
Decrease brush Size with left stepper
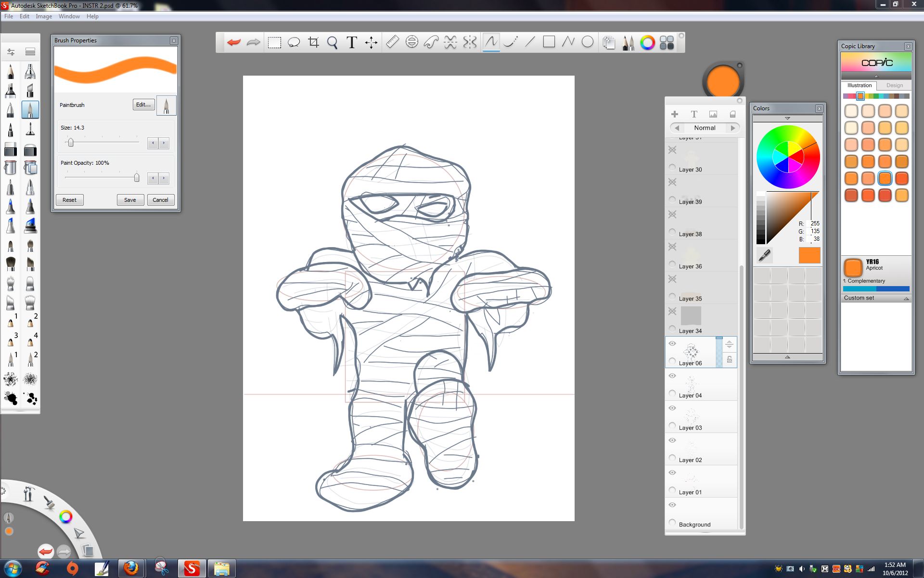[x=153, y=143]
